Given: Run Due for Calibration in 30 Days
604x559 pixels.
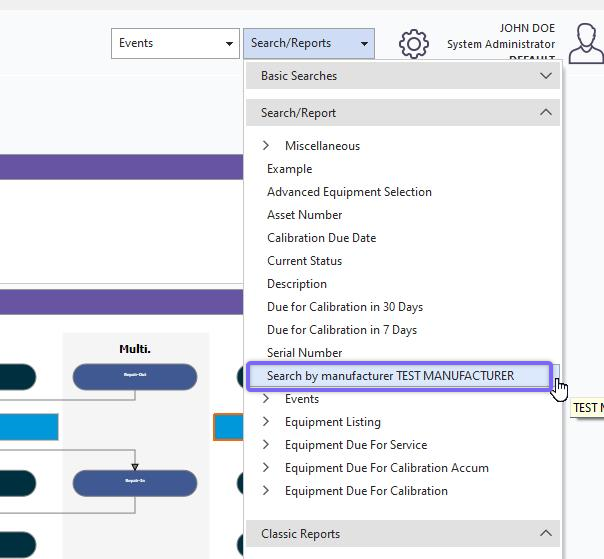Looking at the screenshot, I should point(344,307).
